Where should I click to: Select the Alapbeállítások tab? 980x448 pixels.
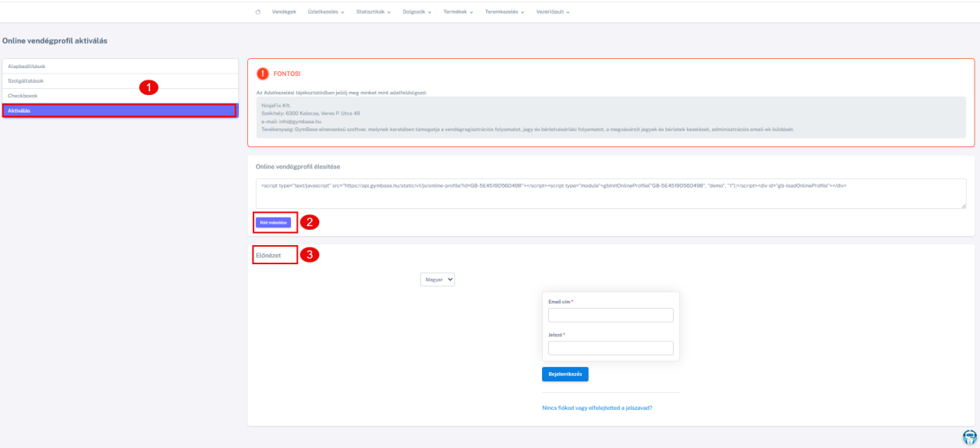(x=120, y=67)
